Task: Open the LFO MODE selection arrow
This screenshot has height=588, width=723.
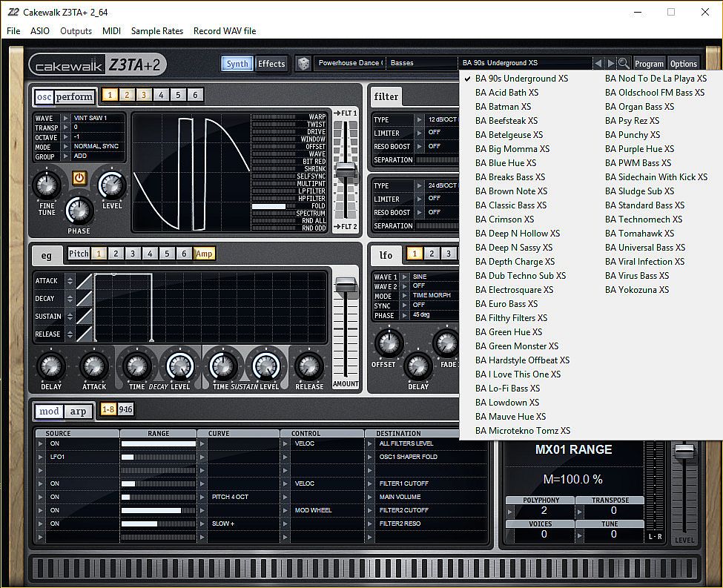Action: [406, 296]
